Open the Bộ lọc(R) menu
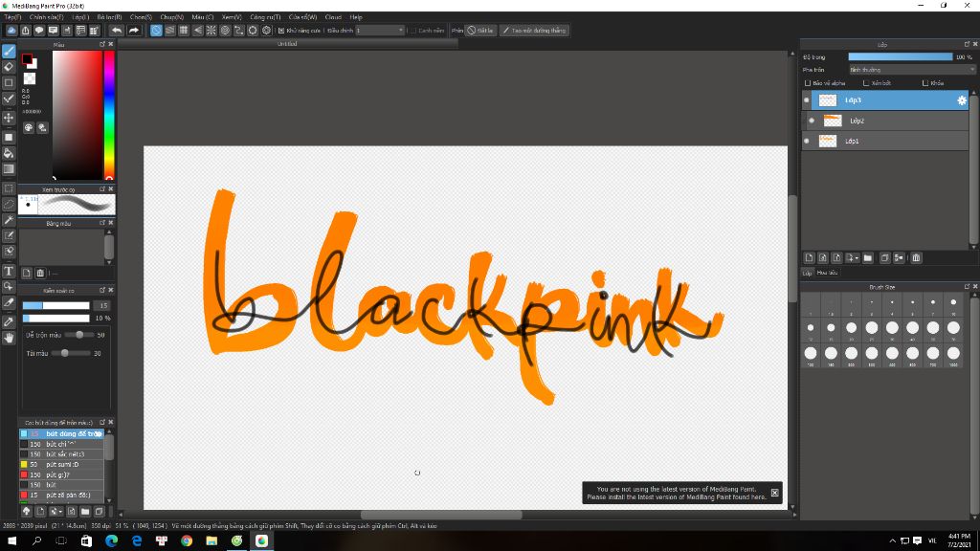Viewport: 980px width, 551px height. point(109,17)
